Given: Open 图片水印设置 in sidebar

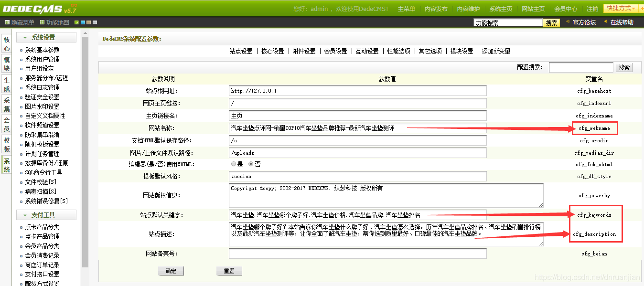Looking at the screenshot, I should 43,106.
